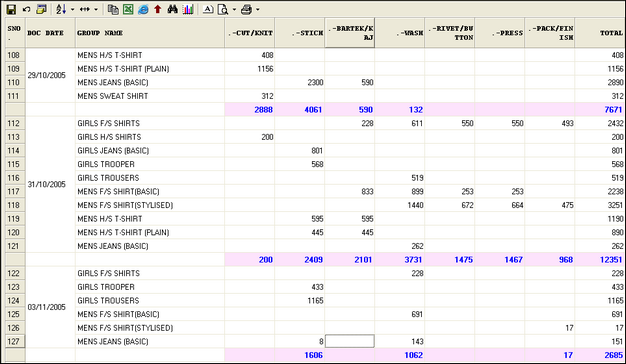Image resolution: width=626 pixels, height=364 pixels.
Task: Click subtotal value 12351
Action: tap(611, 260)
